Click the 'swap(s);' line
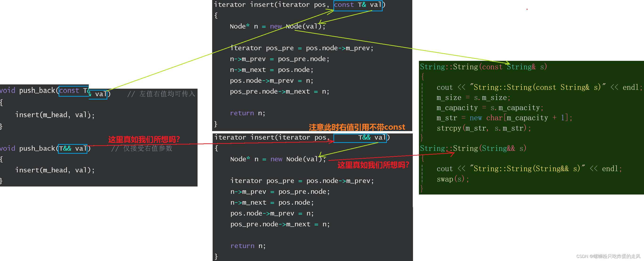 (453, 179)
